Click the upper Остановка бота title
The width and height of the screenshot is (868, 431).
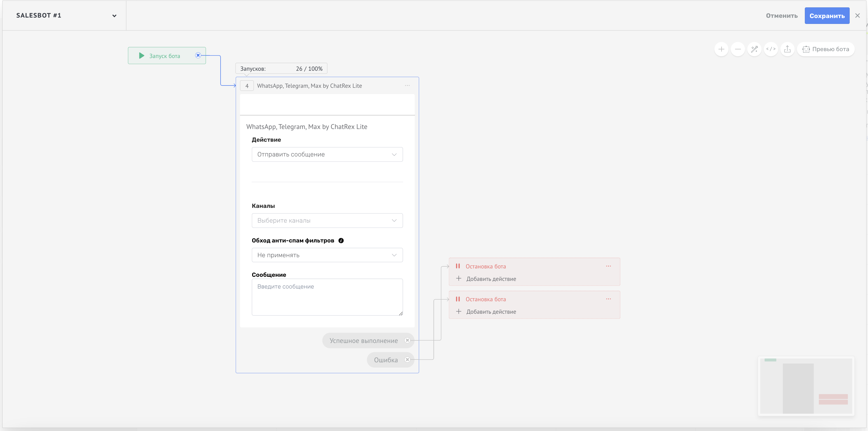pyautogui.click(x=485, y=266)
